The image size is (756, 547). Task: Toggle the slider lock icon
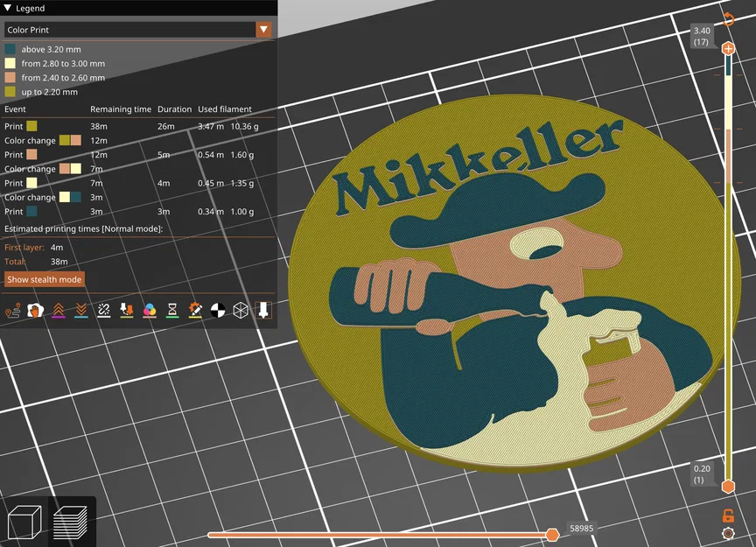pyautogui.click(x=729, y=515)
